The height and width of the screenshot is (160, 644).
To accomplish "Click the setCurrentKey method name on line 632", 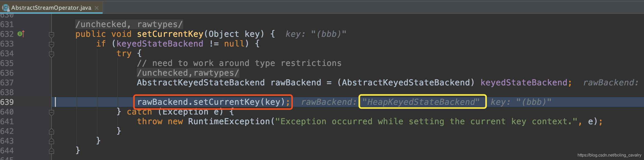I will [x=170, y=34].
